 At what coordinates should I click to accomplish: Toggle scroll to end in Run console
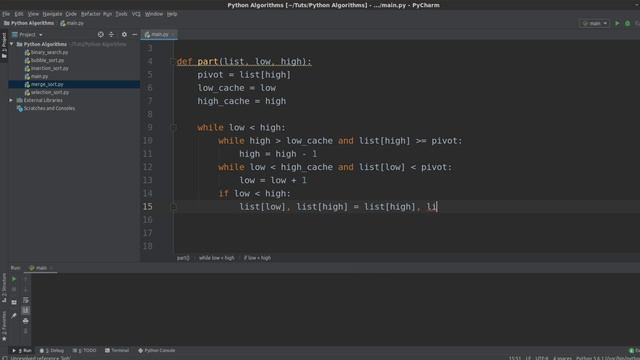click(26, 310)
